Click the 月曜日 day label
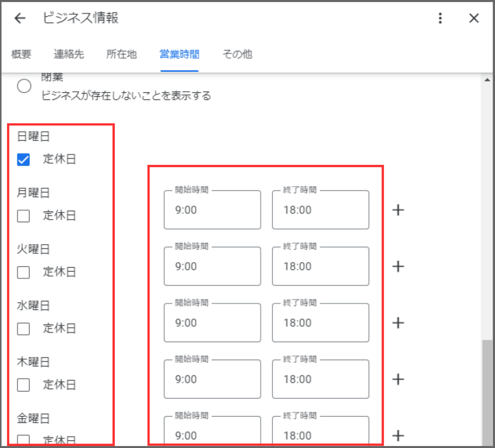495x448 pixels. [x=33, y=193]
